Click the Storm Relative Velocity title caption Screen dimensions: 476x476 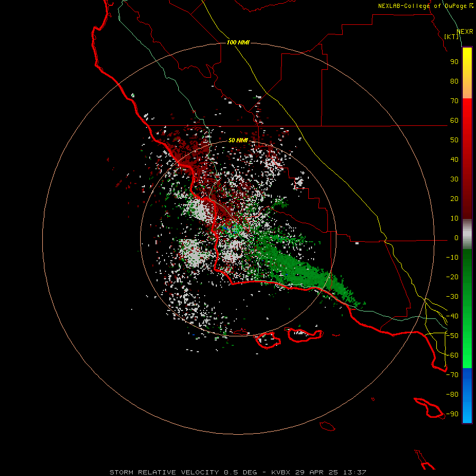237,472
